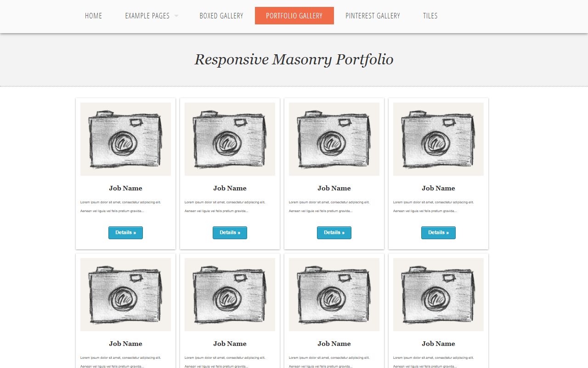Image resolution: width=588 pixels, height=368 pixels.
Task: Open camera sketch image in top row's first card
Action: coord(125,139)
